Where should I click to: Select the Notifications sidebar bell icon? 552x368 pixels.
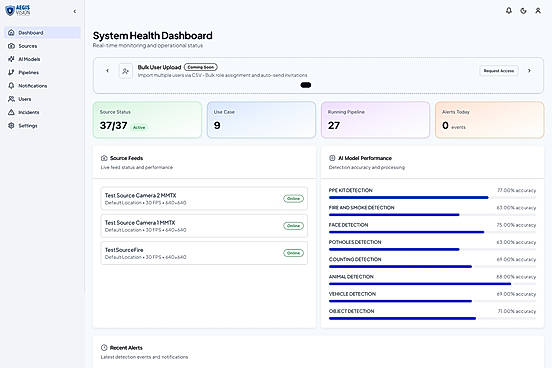click(x=11, y=86)
